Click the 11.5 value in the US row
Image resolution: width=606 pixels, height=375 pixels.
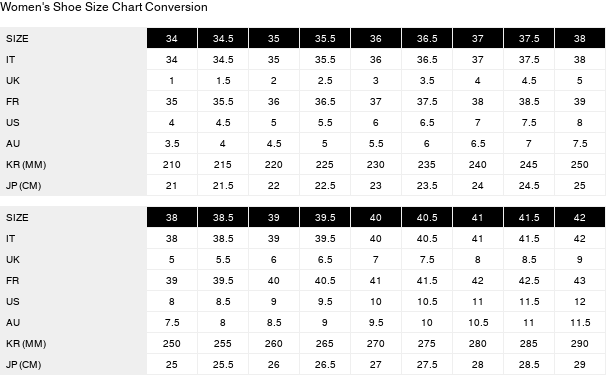(529, 302)
